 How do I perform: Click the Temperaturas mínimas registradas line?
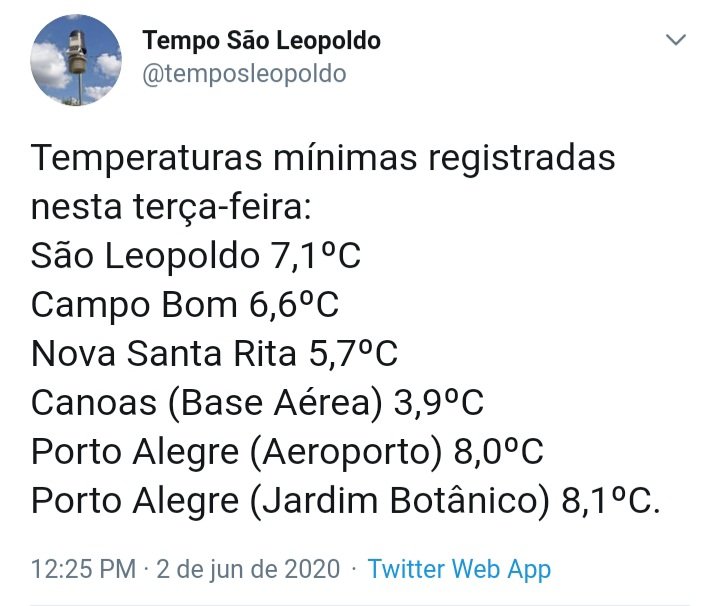323,158
